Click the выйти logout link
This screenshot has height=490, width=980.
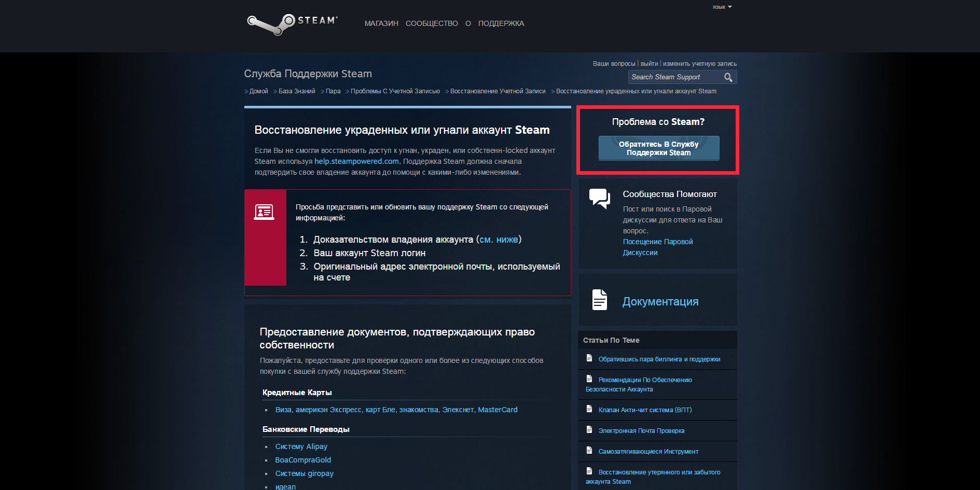click(x=649, y=64)
